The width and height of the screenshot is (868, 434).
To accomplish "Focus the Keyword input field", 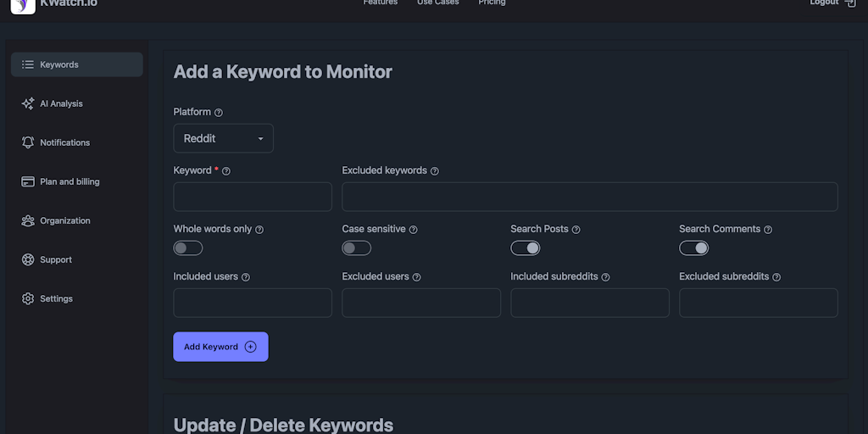I will point(253,197).
